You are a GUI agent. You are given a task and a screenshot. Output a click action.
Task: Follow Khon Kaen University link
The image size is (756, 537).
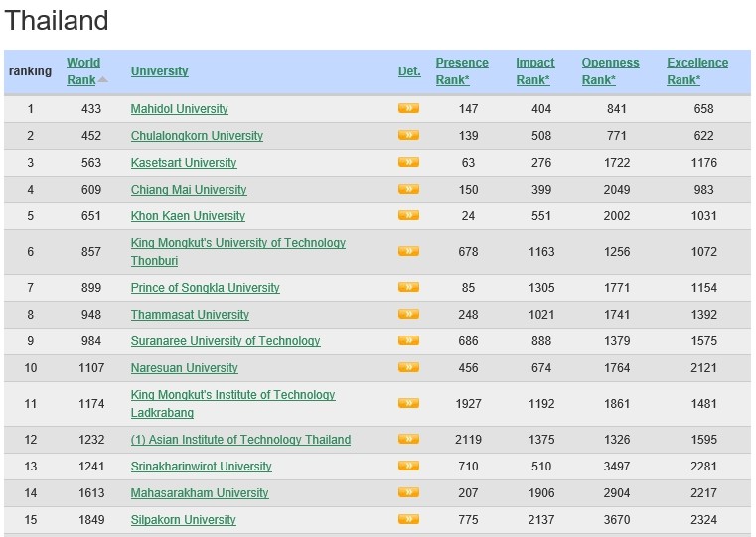[188, 216]
